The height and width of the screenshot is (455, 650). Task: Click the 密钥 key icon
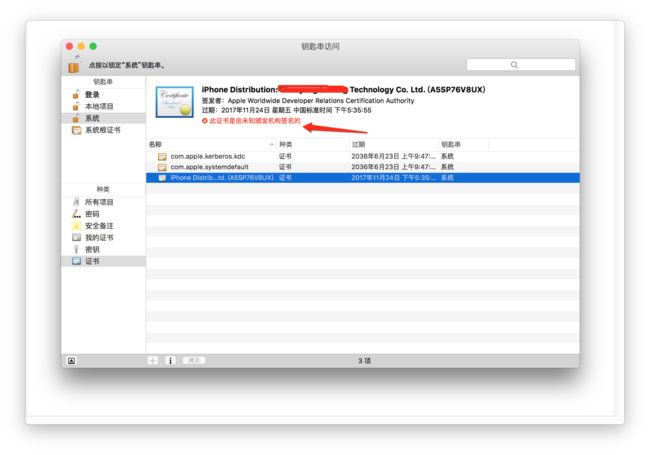tap(76, 249)
